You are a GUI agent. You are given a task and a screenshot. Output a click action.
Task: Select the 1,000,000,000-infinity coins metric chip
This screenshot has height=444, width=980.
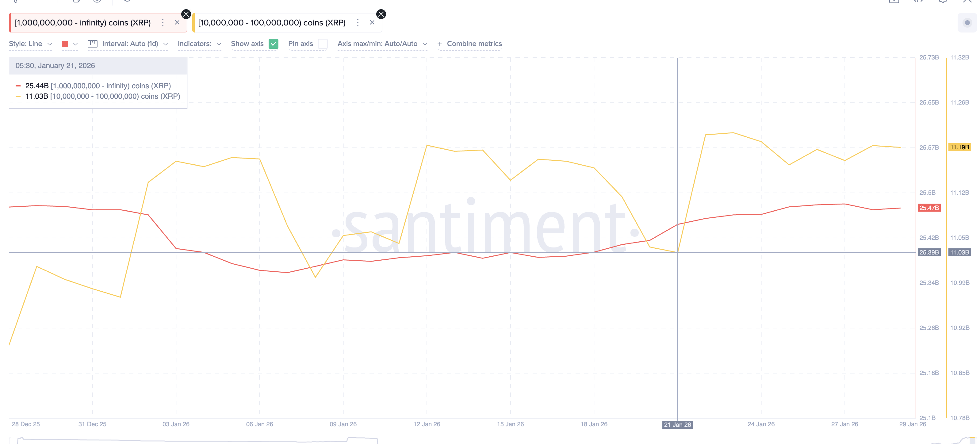click(82, 23)
